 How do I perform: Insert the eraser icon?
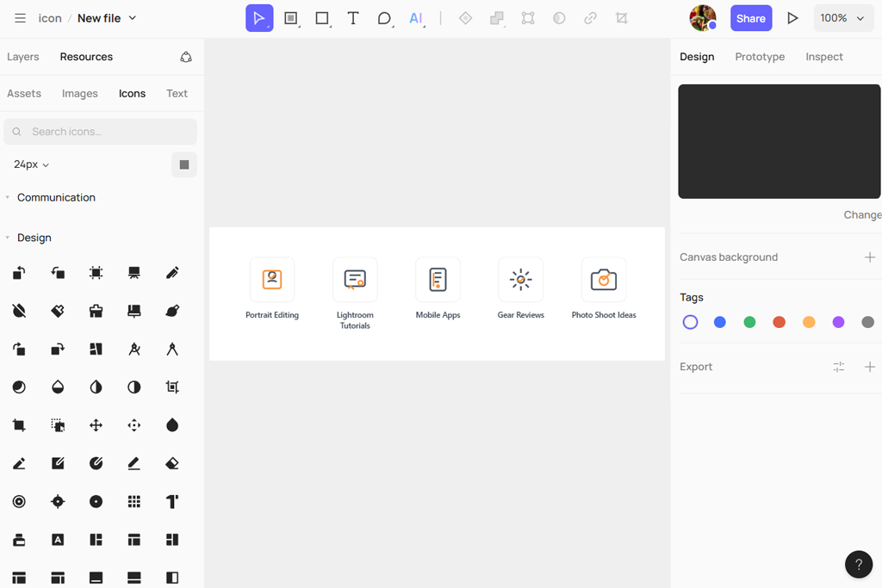tap(172, 463)
